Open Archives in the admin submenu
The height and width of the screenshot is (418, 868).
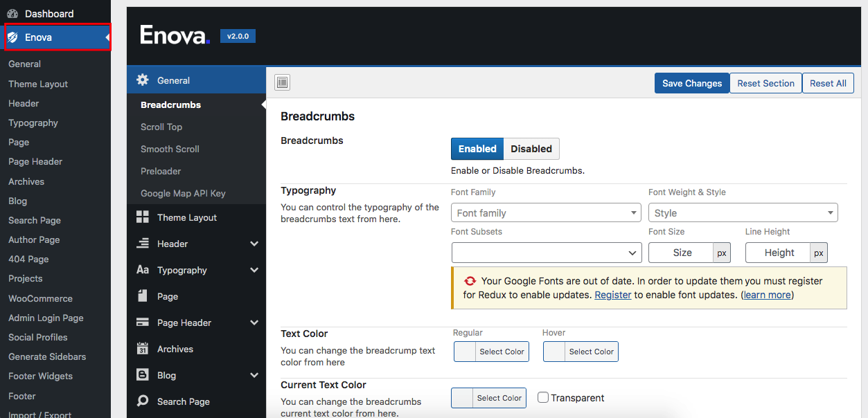(26, 181)
